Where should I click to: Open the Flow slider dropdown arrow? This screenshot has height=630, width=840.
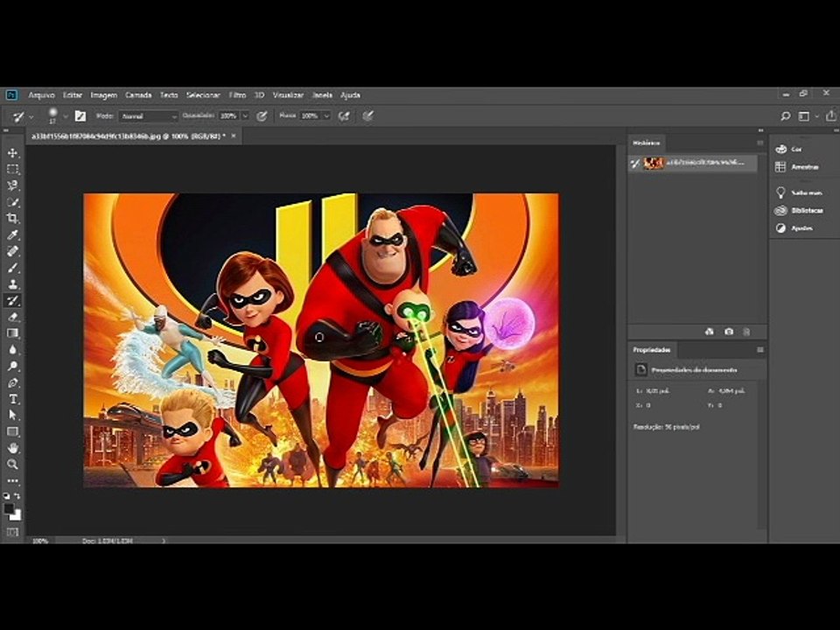click(326, 115)
